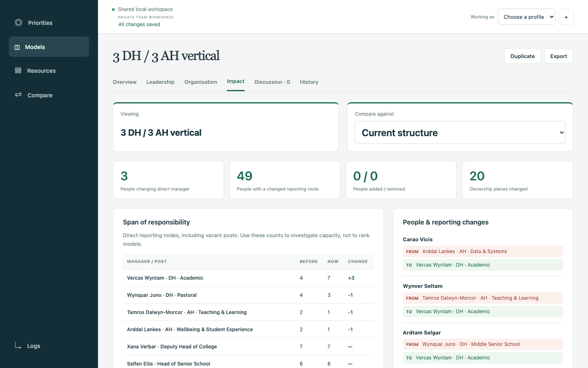View the History tab
This screenshot has height=368, width=588.
(309, 82)
